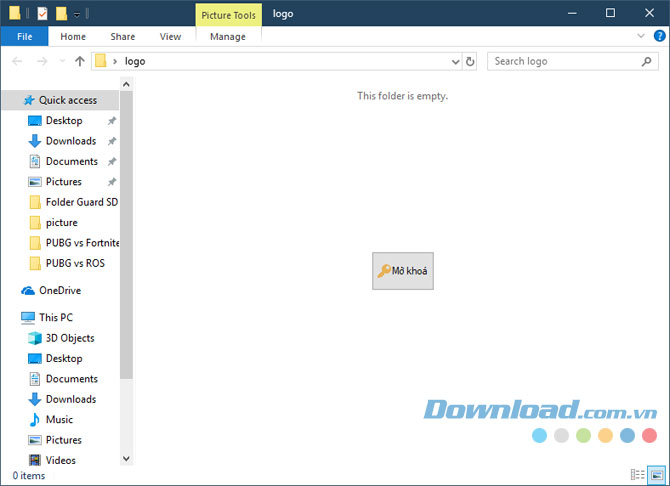
Task: Switch to details view in status bar
Action: (637, 474)
